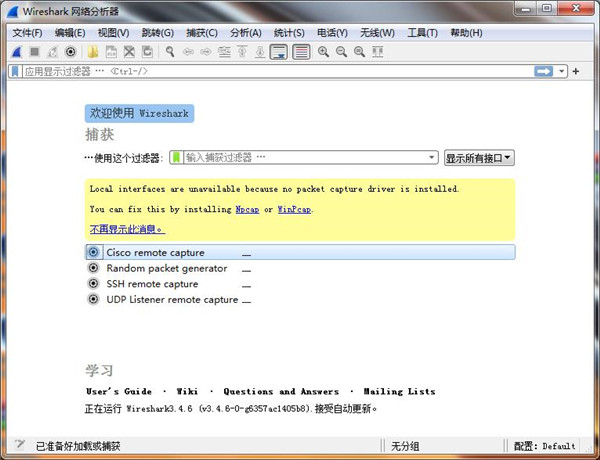Image resolution: width=600 pixels, height=460 pixels.
Task: Expand capture filter history dropdown arrow
Action: [432, 157]
